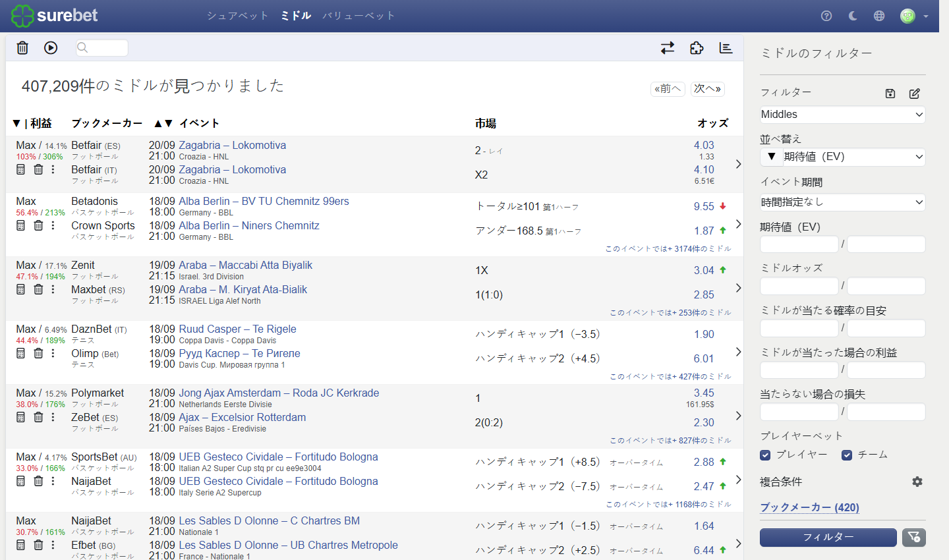Click the swap arrows icon in toolbar
The height and width of the screenshot is (560, 949).
click(x=668, y=47)
